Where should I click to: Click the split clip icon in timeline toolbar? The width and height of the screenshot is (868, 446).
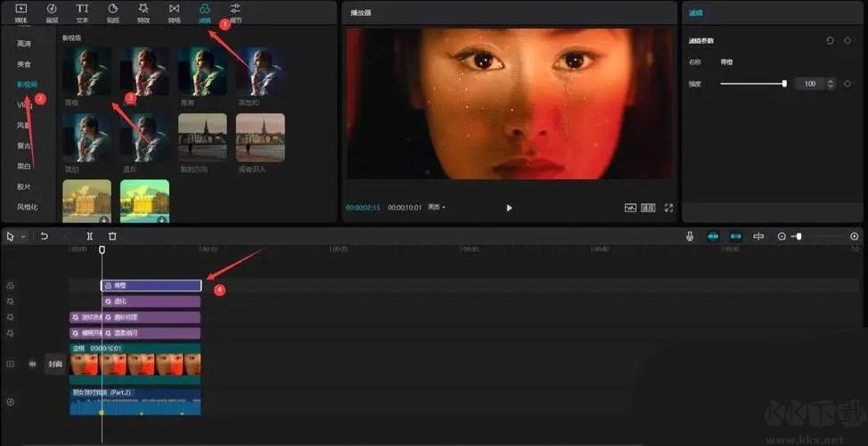pos(89,236)
